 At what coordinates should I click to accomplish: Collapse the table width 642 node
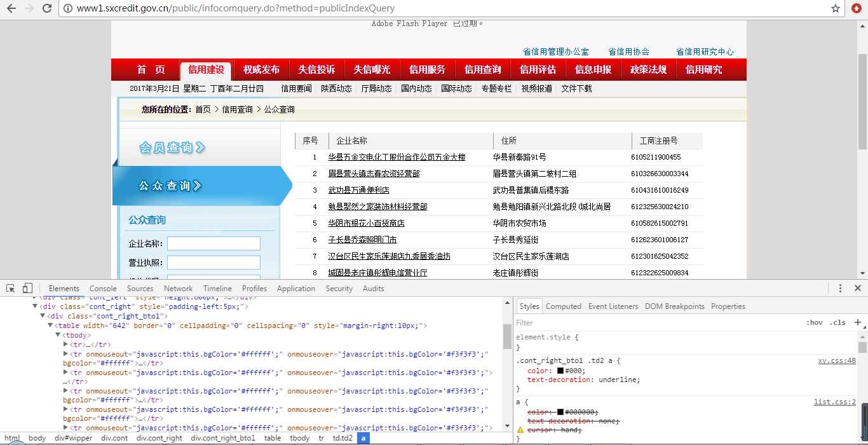coord(50,325)
